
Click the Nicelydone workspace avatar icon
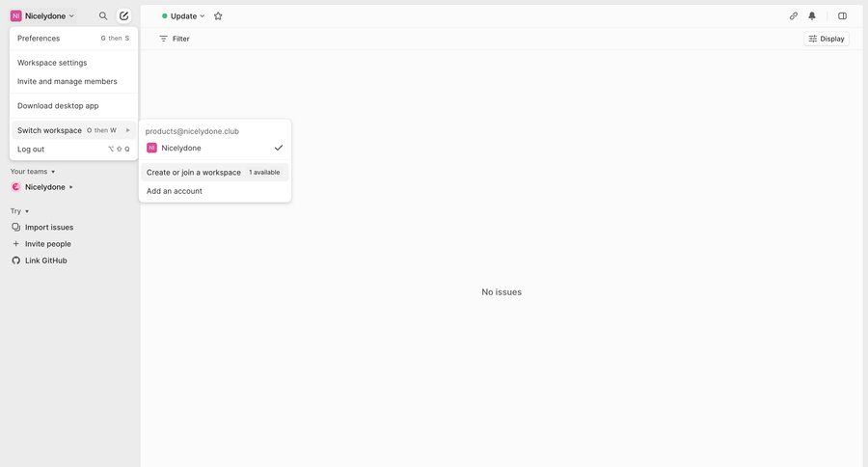15,16
